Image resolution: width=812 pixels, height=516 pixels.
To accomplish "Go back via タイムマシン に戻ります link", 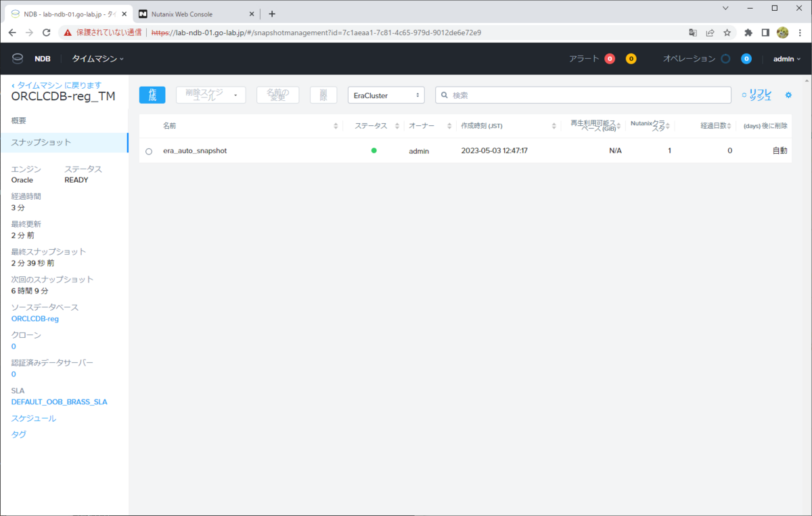I will (56, 85).
